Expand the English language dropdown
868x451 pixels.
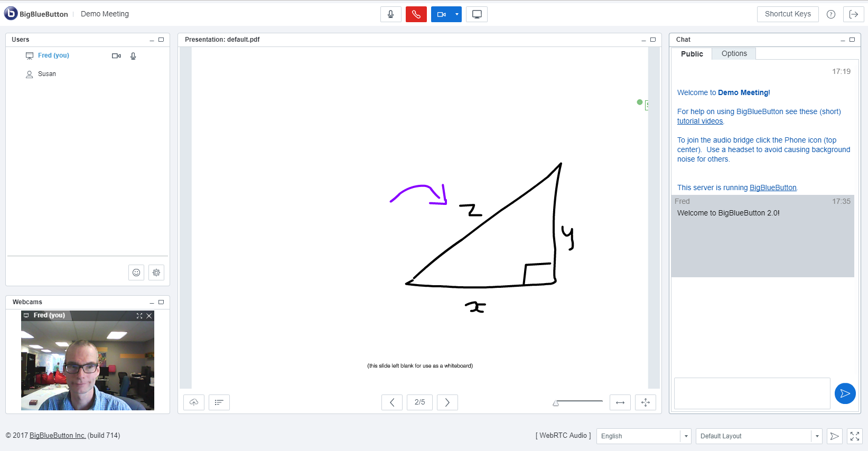point(686,436)
